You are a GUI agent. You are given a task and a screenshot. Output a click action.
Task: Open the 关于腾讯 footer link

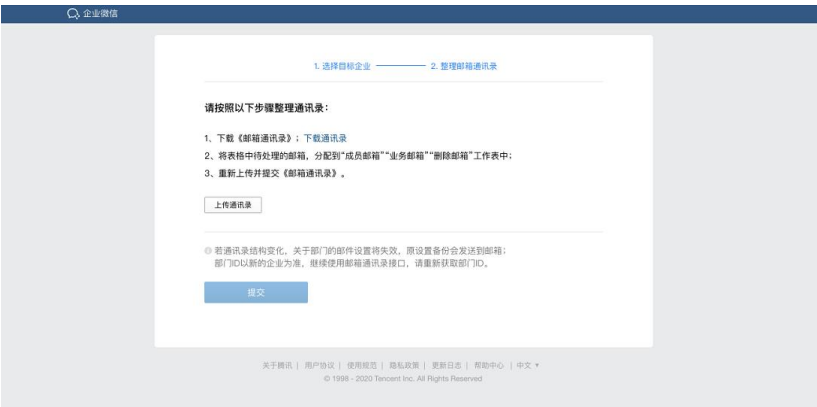pyautogui.click(x=277, y=365)
